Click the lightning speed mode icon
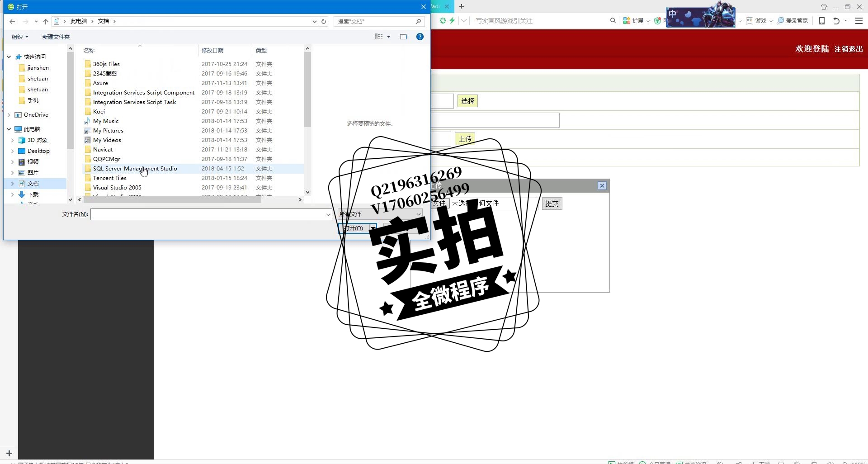The height and width of the screenshot is (464, 868). pos(452,20)
